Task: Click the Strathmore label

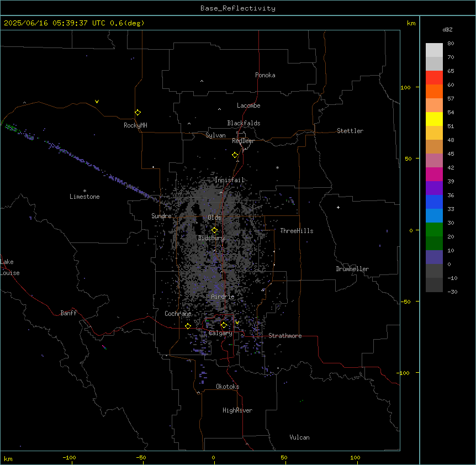Action: [285, 336]
